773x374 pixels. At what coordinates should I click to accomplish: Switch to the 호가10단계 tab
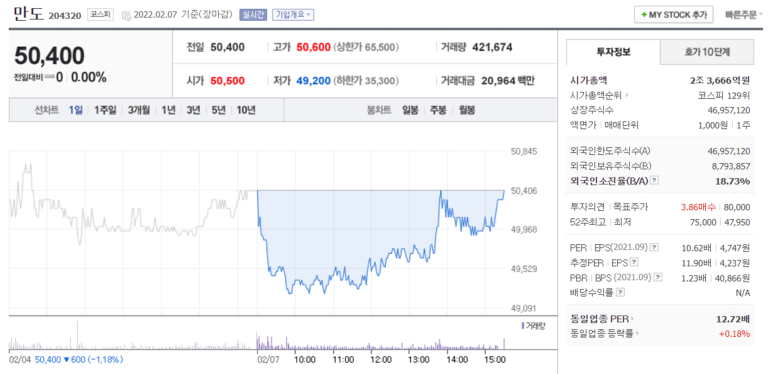tap(707, 52)
